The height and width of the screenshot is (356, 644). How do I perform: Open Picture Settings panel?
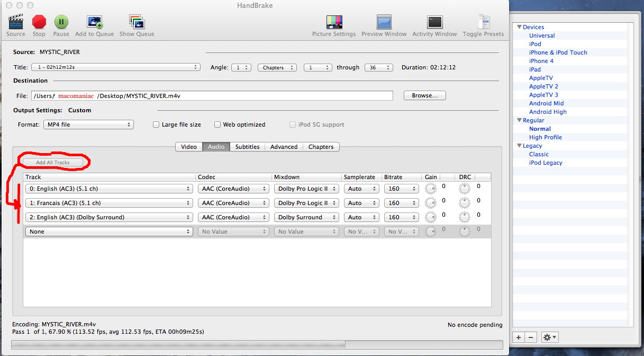point(334,22)
